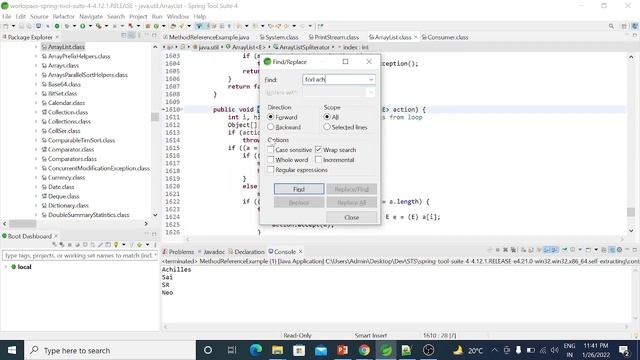Expand the local node in Boot Dashboard

(6, 267)
